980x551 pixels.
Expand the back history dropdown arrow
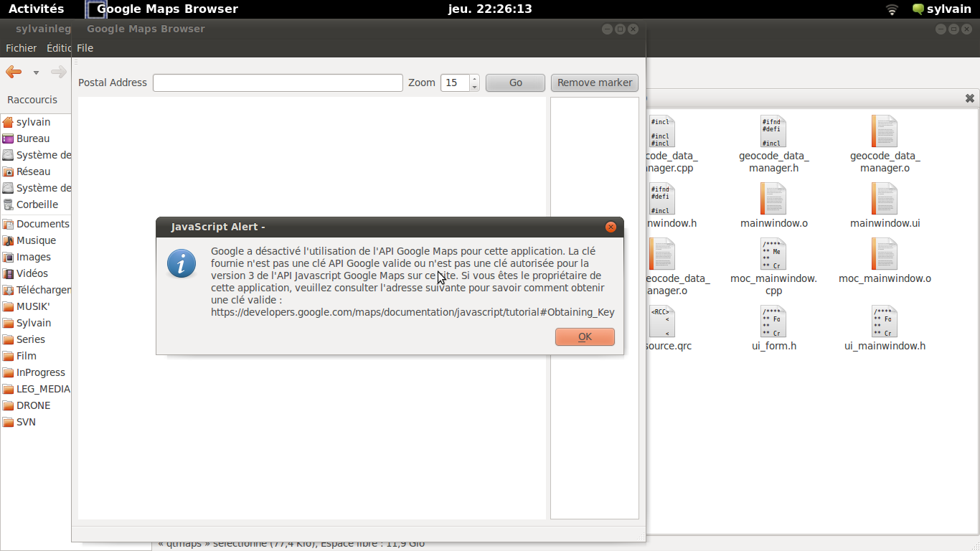click(x=36, y=72)
